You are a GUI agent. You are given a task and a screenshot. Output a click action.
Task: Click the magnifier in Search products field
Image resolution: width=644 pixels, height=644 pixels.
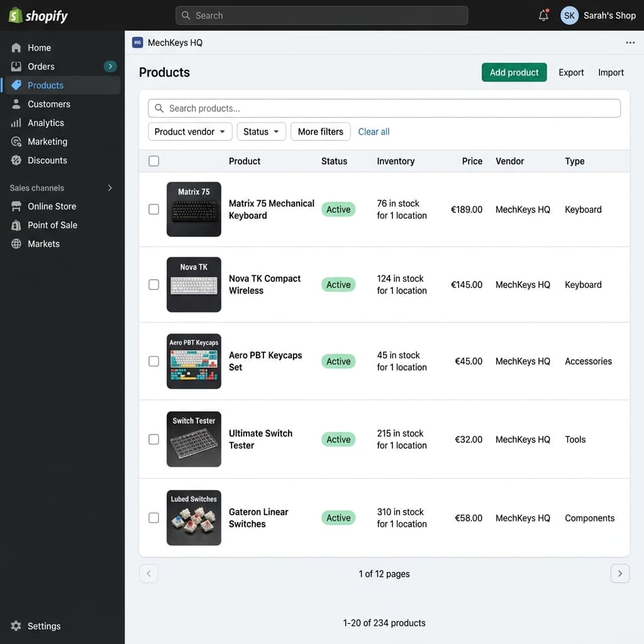pyautogui.click(x=159, y=108)
